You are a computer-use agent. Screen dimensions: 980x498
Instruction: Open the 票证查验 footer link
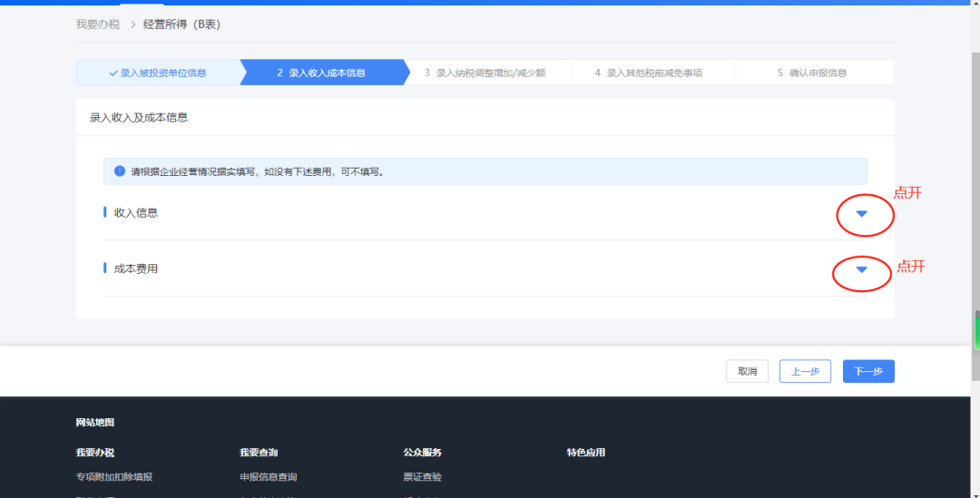click(x=422, y=477)
